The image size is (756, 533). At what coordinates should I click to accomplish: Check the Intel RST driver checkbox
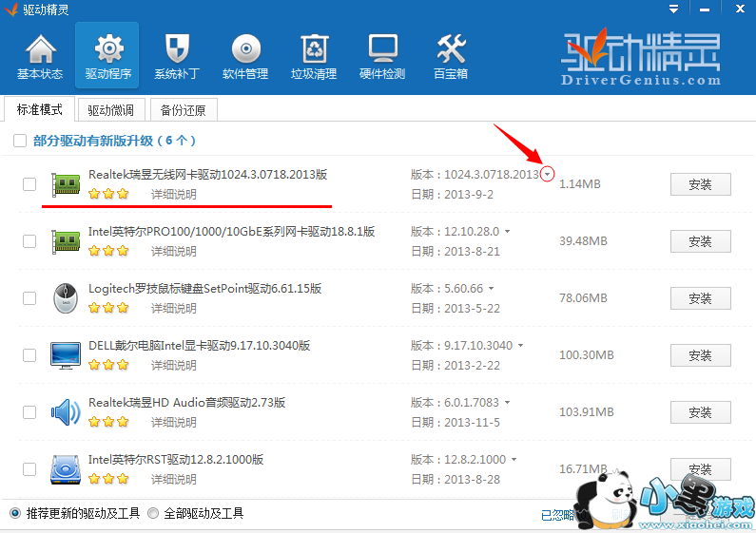29,469
